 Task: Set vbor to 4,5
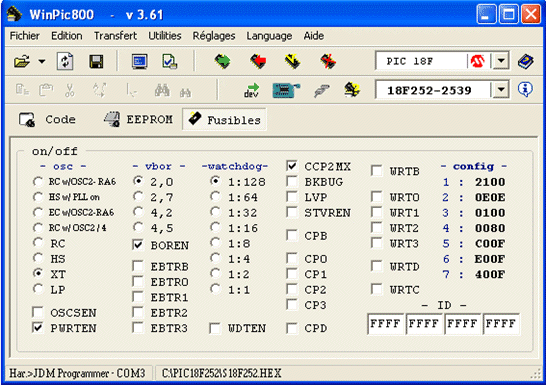pyautogui.click(x=138, y=228)
